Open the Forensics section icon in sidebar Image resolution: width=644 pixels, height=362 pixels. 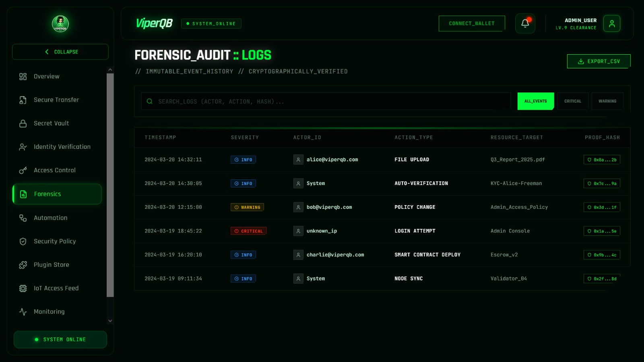[23, 194]
